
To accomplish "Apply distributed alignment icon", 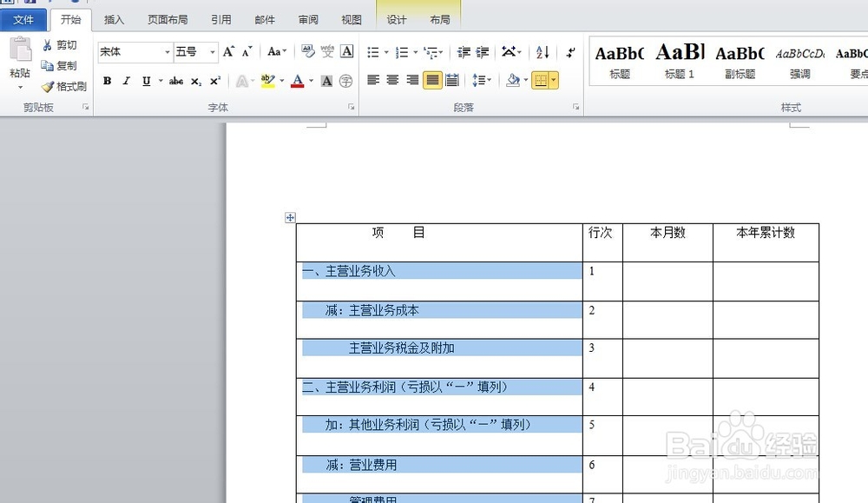I will pyautogui.click(x=452, y=80).
